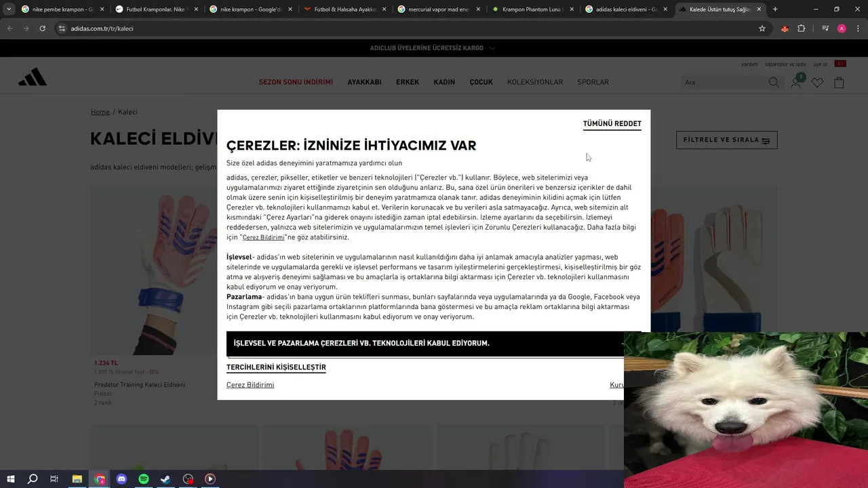Click the browser reload icon

click(x=42, y=28)
